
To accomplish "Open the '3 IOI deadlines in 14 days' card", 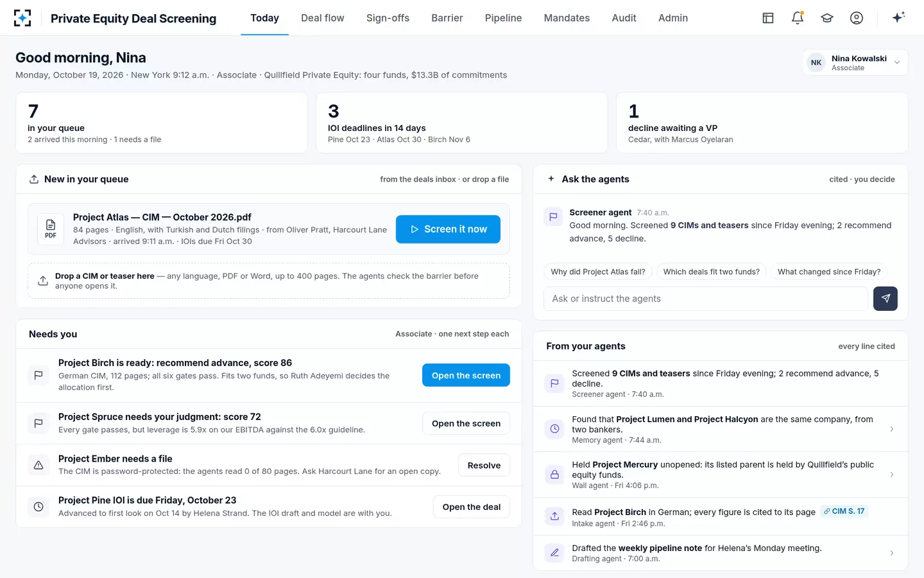I will point(462,123).
